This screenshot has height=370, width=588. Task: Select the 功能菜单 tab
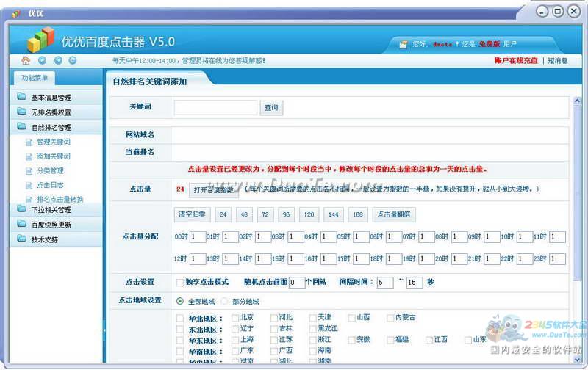(x=35, y=78)
